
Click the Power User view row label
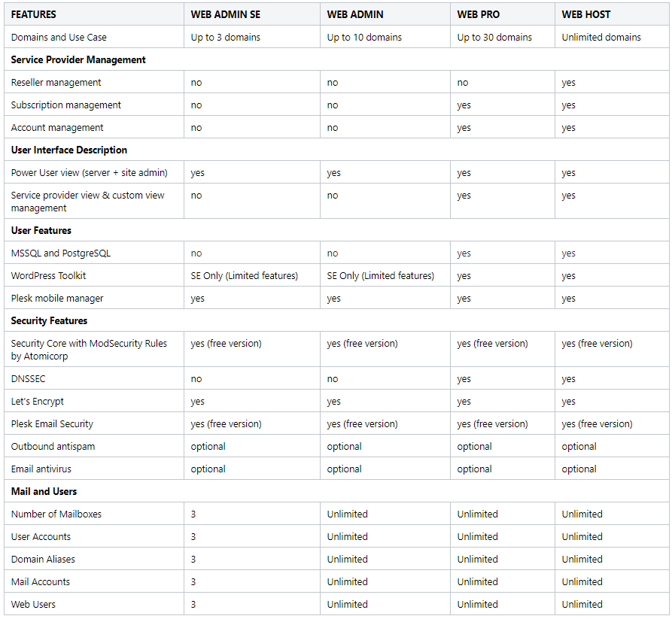click(90, 172)
